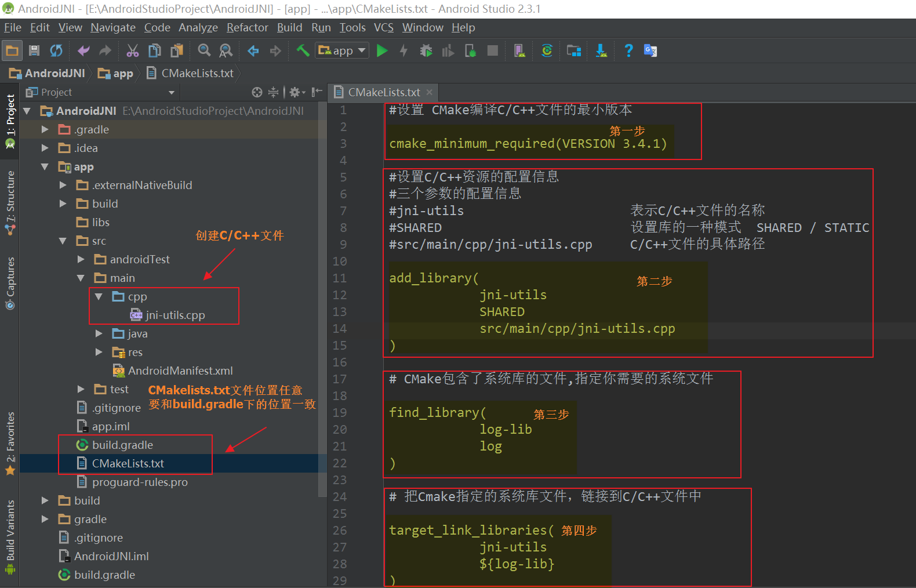This screenshot has width=916, height=588.
Task: Click the Redo arrow icon
Action: (x=105, y=51)
